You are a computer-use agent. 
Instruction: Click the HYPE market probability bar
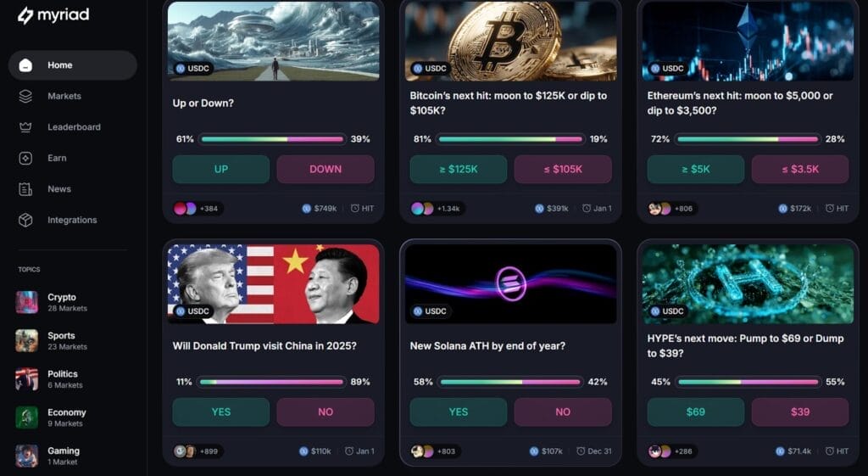pos(748,382)
